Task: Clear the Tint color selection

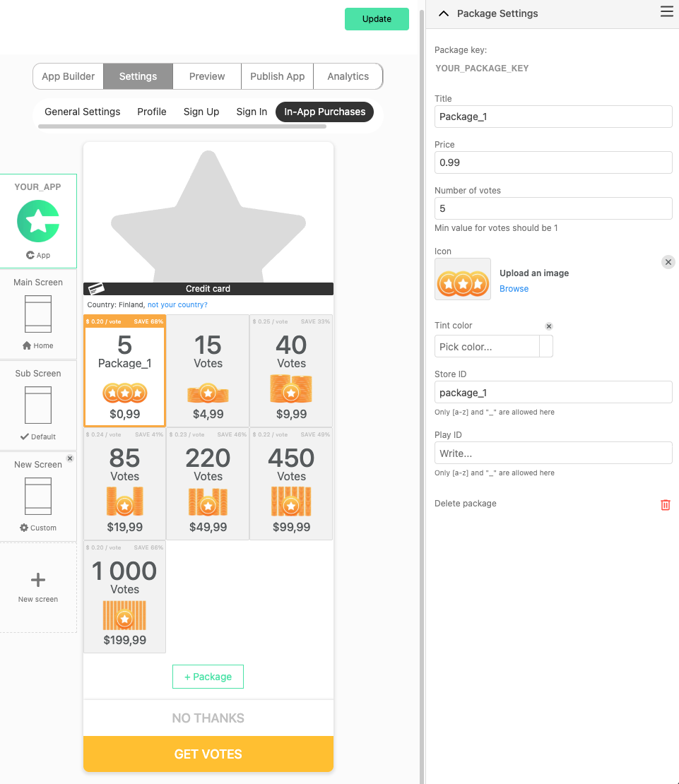Action: point(548,326)
